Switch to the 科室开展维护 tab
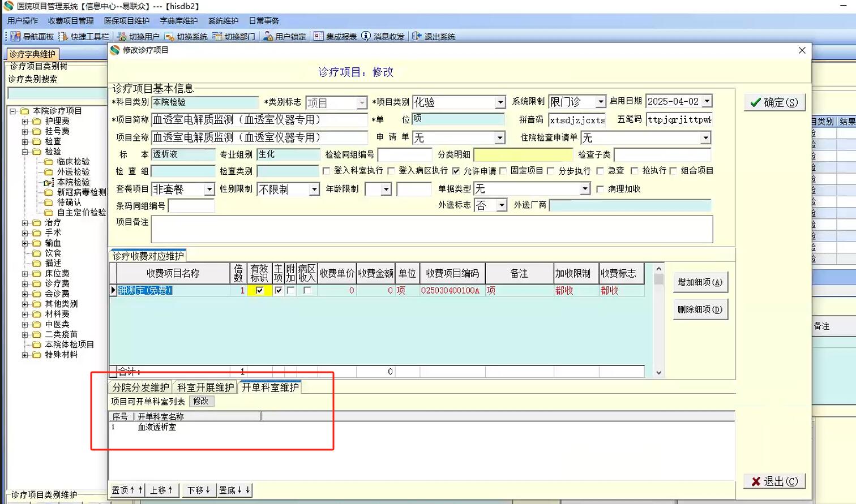 click(x=206, y=387)
